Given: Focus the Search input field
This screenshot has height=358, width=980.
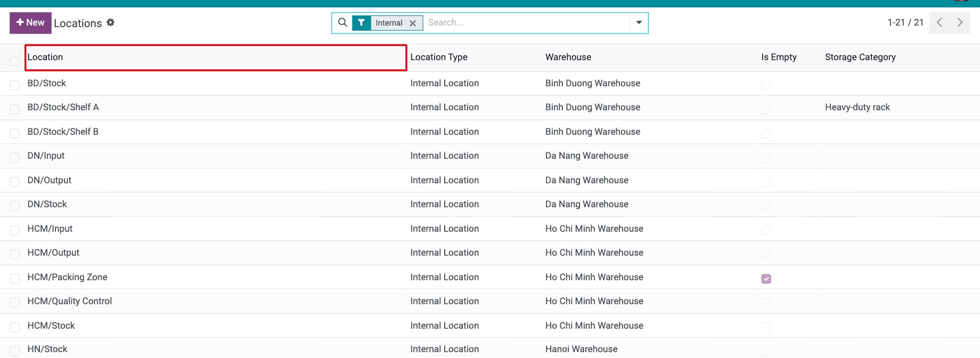Looking at the screenshot, I should (526, 23).
